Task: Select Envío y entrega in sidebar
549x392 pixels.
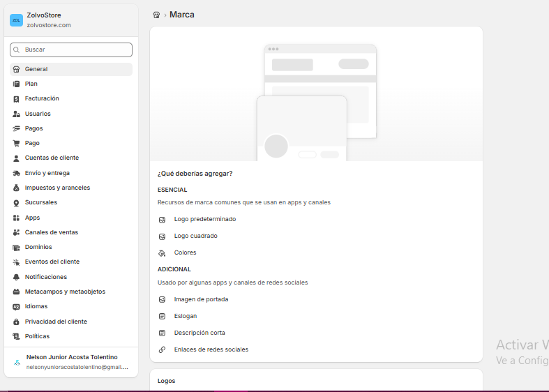Action: click(x=71, y=173)
